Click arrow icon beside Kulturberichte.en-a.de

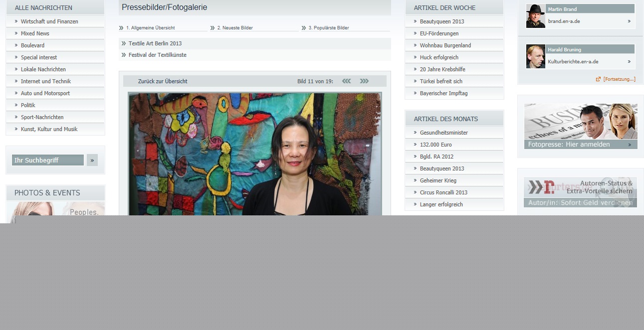[x=629, y=61]
